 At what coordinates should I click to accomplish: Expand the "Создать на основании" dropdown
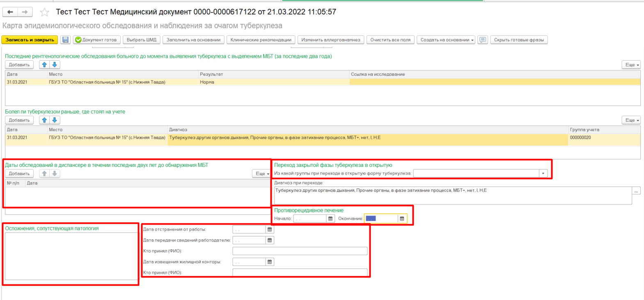(x=446, y=40)
